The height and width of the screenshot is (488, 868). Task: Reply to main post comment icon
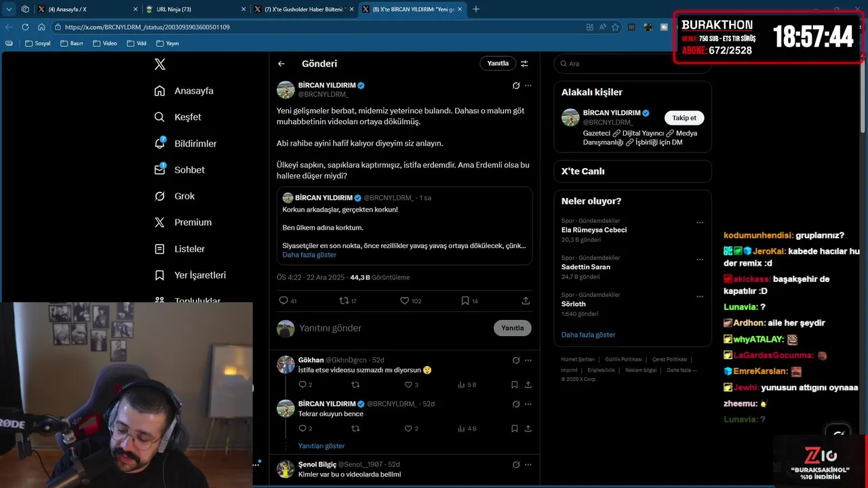(x=283, y=301)
